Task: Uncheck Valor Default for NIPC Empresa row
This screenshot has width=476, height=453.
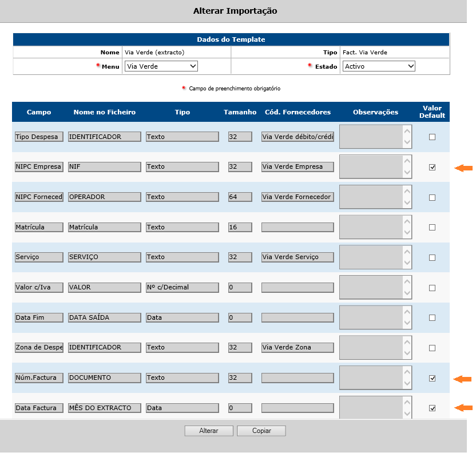Action: tap(432, 167)
